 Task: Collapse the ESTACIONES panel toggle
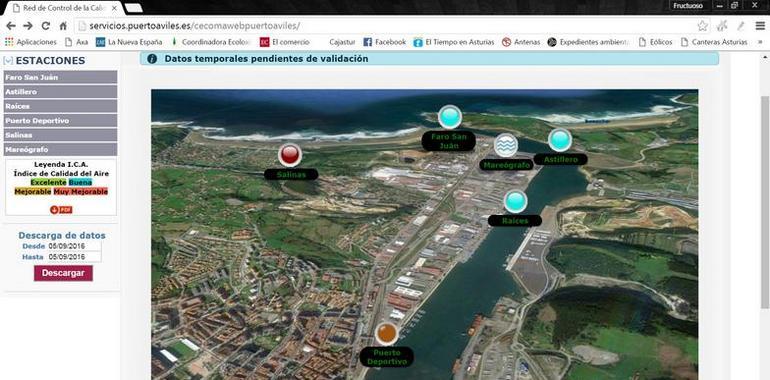[8, 60]
